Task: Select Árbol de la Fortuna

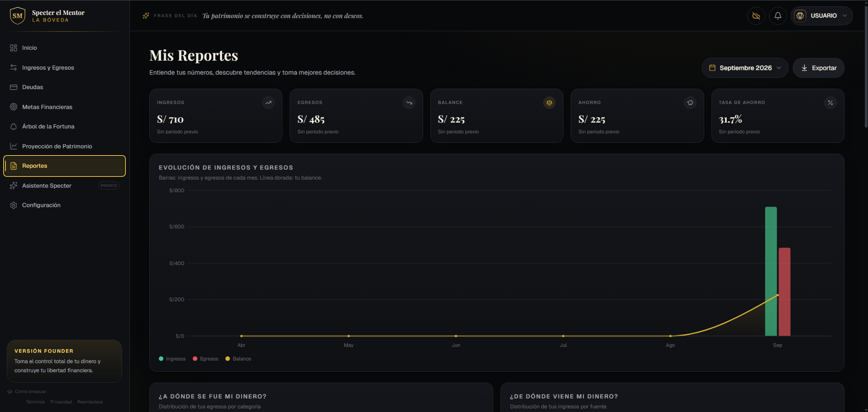Action: (64, 127)
